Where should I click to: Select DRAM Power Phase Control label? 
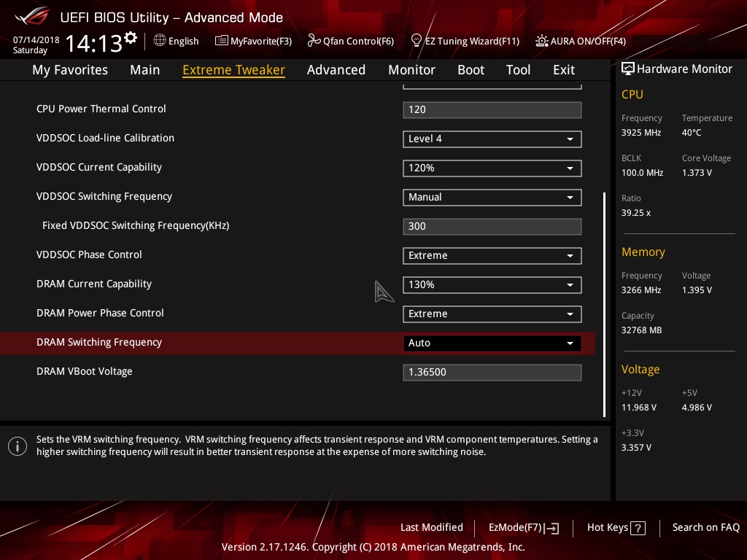(x=100, y=313)
